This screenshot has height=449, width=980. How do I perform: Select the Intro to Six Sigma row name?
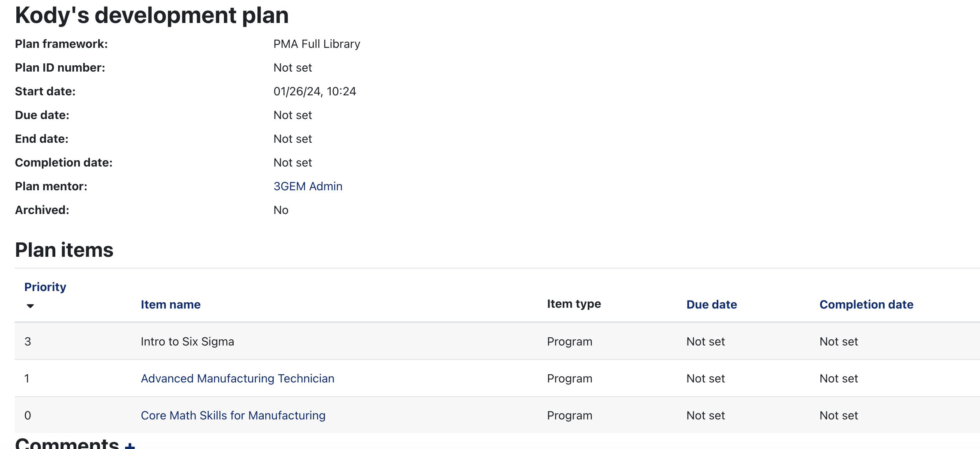(187, 342)
